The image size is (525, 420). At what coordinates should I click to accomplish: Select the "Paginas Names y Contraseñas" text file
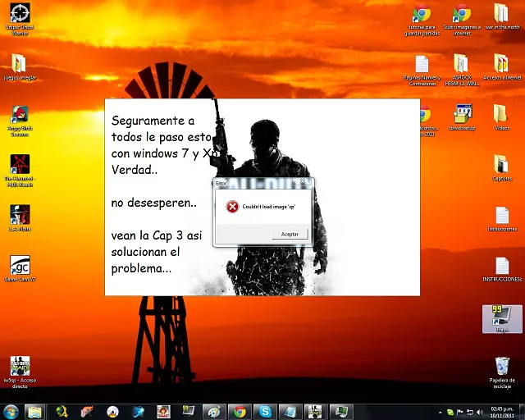tap(422, 71)
